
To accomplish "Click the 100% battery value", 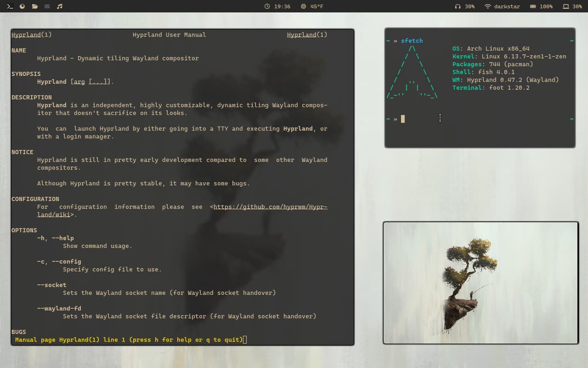I will pyautogui.click(x=546, y=6).
